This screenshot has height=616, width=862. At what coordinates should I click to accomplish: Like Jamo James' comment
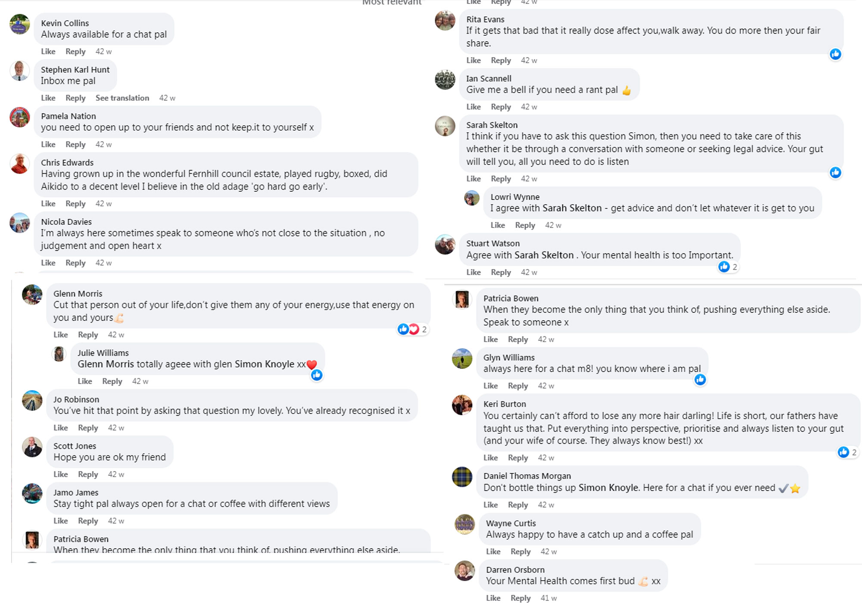pyautogui.click(x=61, y=521)
